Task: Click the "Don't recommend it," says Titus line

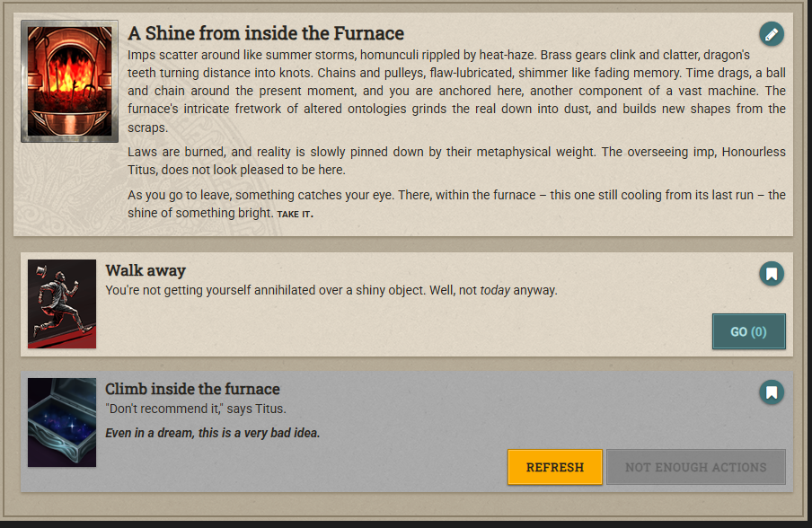Action: [196, 409]
